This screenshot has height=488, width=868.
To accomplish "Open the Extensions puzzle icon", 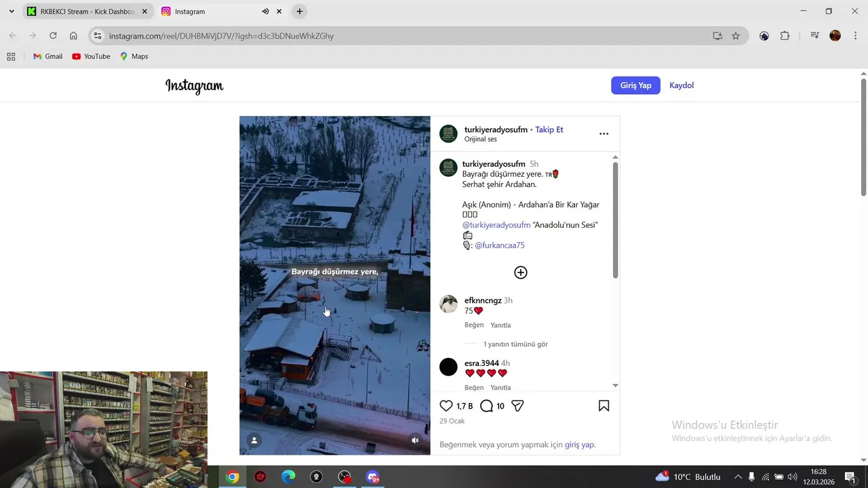I will point(785,36).
